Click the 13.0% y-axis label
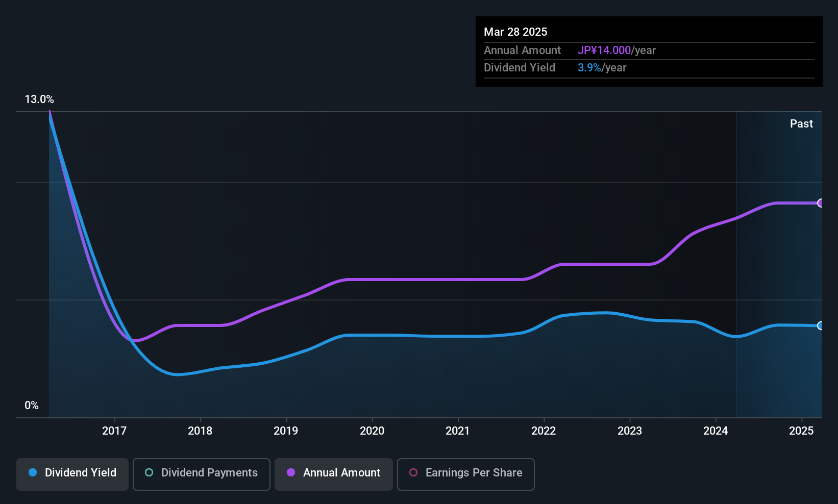This screenshot has width=838, height=504. 39,99
